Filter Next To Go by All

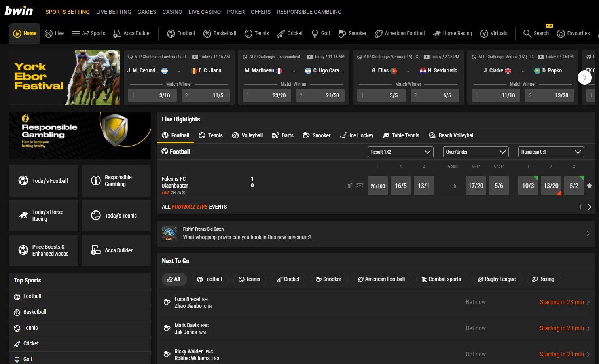pyautogui.click(x=174, y=279)
